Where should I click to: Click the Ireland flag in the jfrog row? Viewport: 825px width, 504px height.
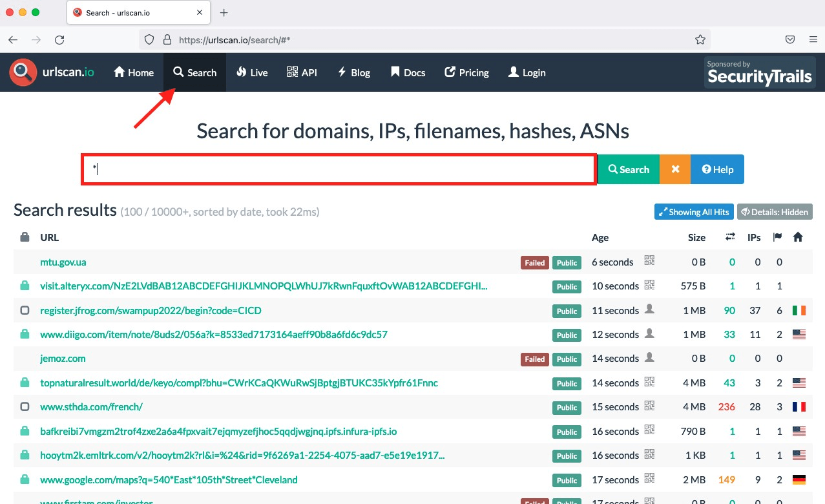click(799, 310)
